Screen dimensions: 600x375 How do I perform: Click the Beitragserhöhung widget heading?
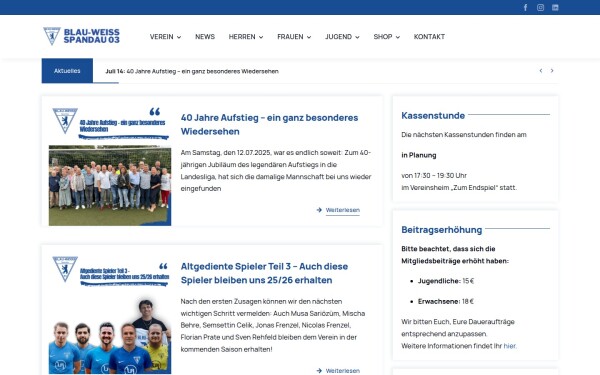click(x=442, y=230)
